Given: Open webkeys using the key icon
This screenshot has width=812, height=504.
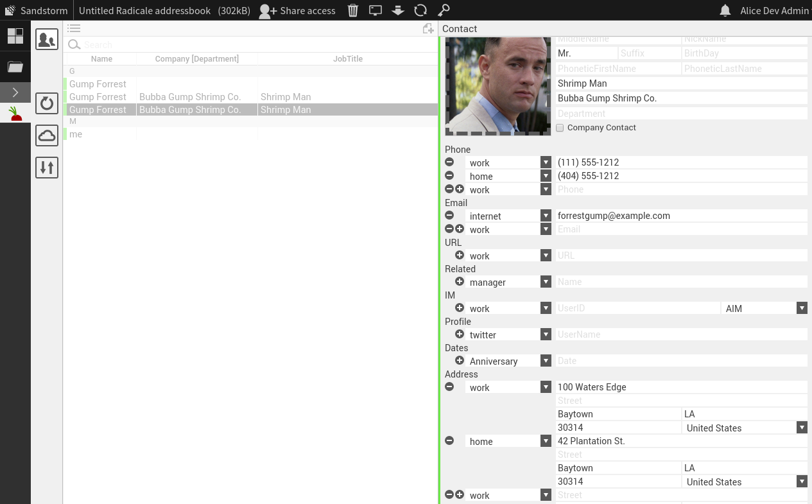Looking at the screenshot, I should (x=444, y=10).
